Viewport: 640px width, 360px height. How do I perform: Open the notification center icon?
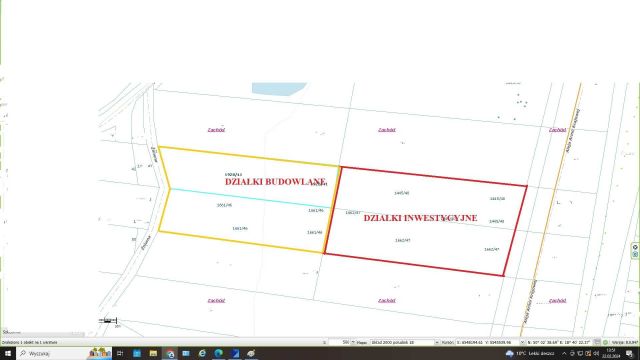pos(629,353)
